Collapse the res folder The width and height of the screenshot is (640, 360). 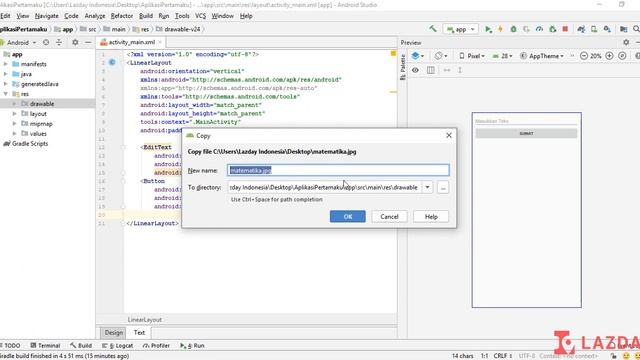pos(6,94)
